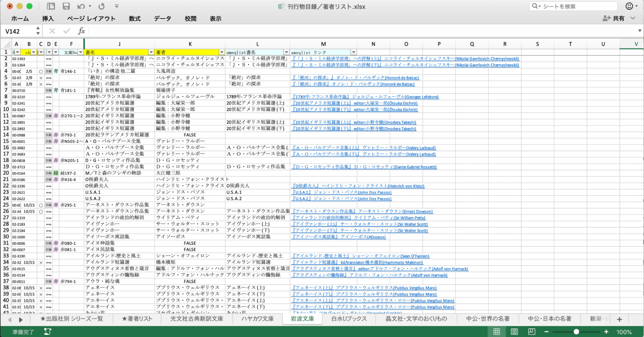Switch to the 中公･世界の名著 sheet tab
The height and width of the screenshot is (337, 644).
pos(488,319)
